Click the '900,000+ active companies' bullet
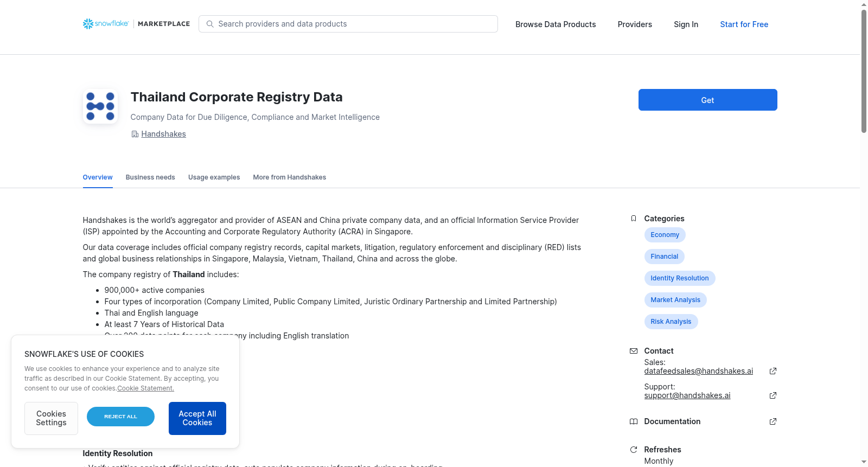This screenshot has height=467, width=868. (x=155, y=290)
